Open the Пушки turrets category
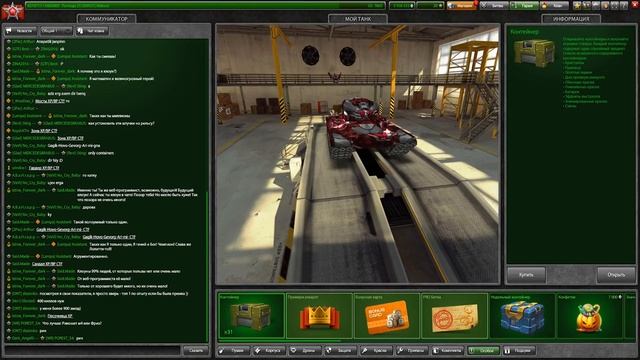Viewport: 640px width, 360px height. coord(233,350)
